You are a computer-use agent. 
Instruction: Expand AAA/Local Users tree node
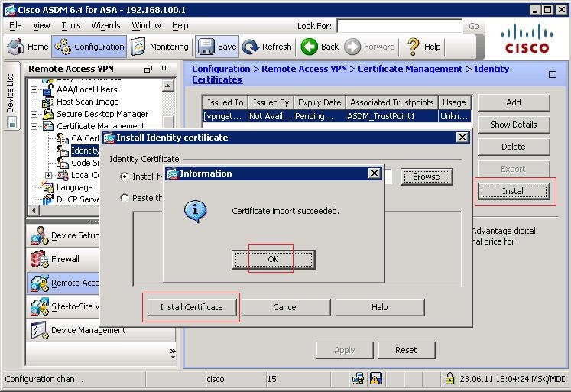coord(34,89)
